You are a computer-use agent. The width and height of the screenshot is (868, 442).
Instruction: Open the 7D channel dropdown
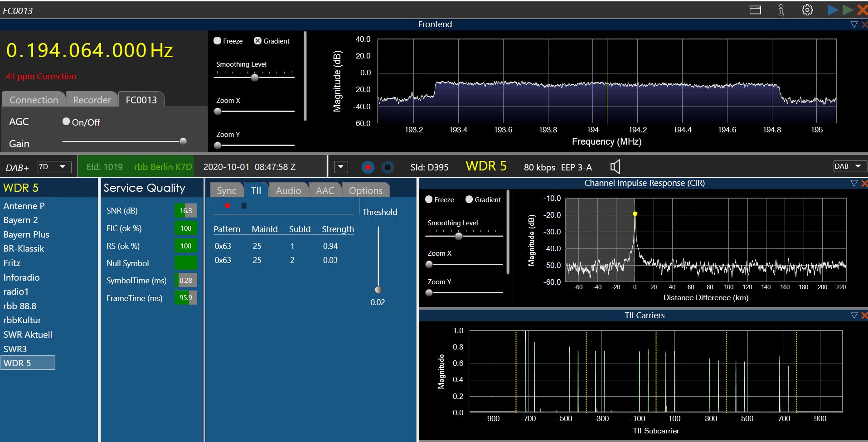(53, 167)
